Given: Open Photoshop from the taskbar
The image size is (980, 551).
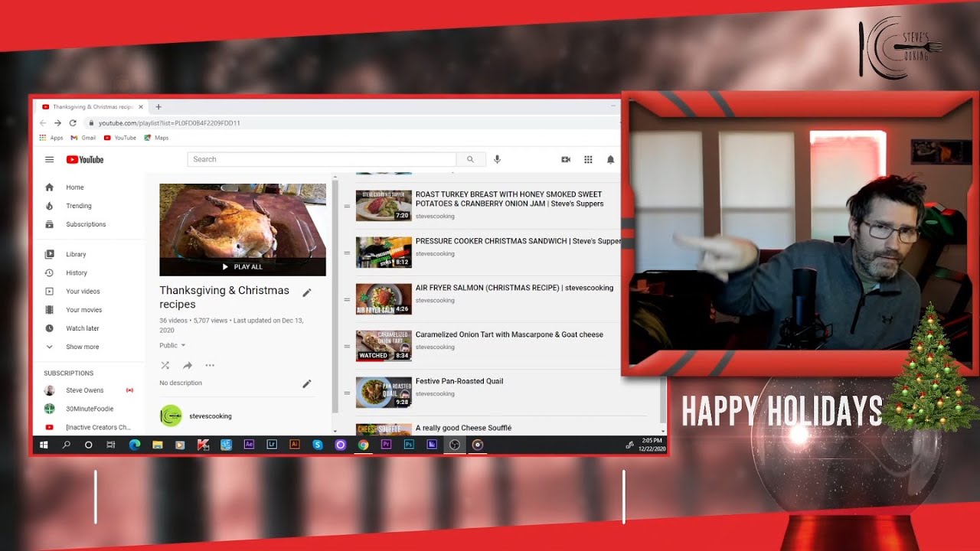Looking at the screenshot, I should pos(409,445).
